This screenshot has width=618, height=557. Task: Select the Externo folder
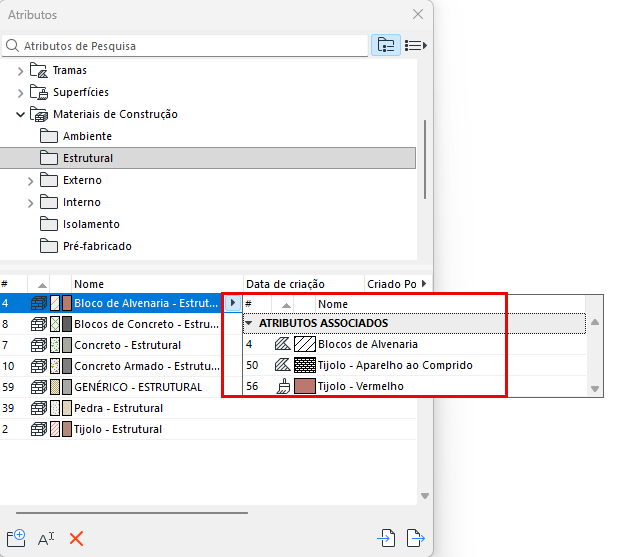pos(82,180)
